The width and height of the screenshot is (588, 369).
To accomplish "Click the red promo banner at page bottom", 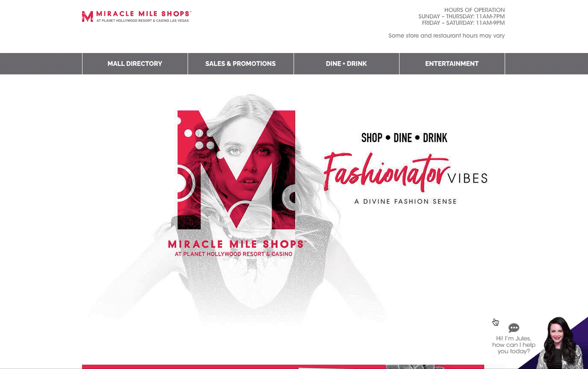I will (283, 367).
